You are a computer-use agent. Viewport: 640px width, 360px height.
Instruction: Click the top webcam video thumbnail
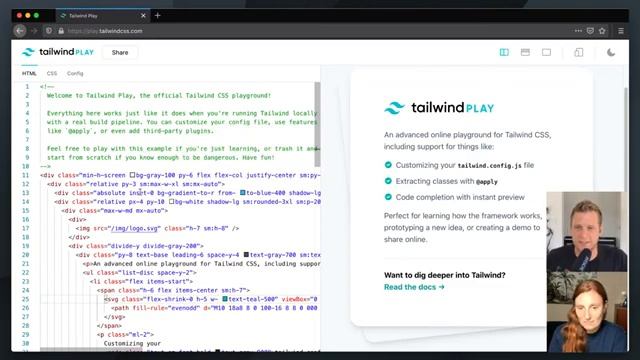[587, 231]
